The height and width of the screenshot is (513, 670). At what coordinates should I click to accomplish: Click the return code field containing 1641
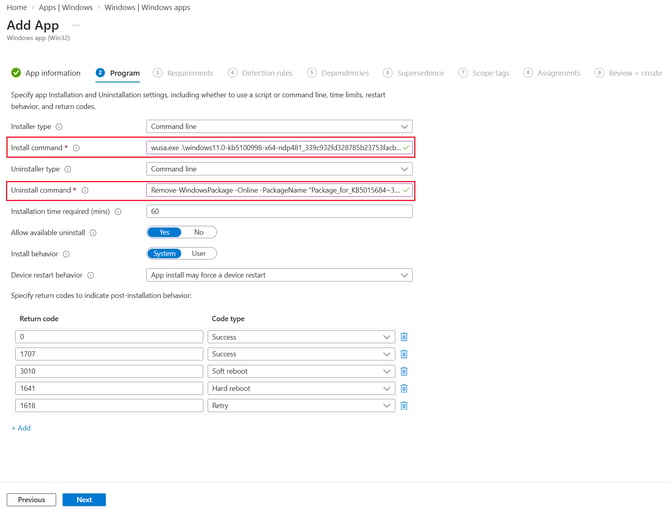click(x=109, y=388)
